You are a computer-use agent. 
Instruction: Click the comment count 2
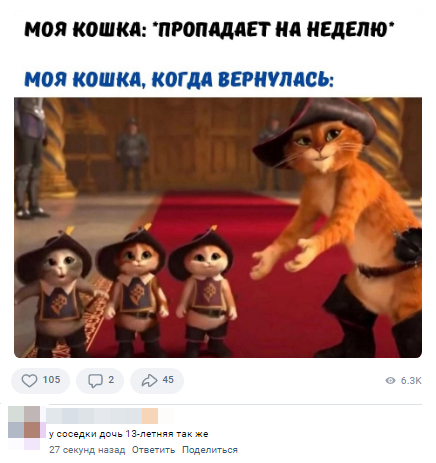[x=111, y=380]
